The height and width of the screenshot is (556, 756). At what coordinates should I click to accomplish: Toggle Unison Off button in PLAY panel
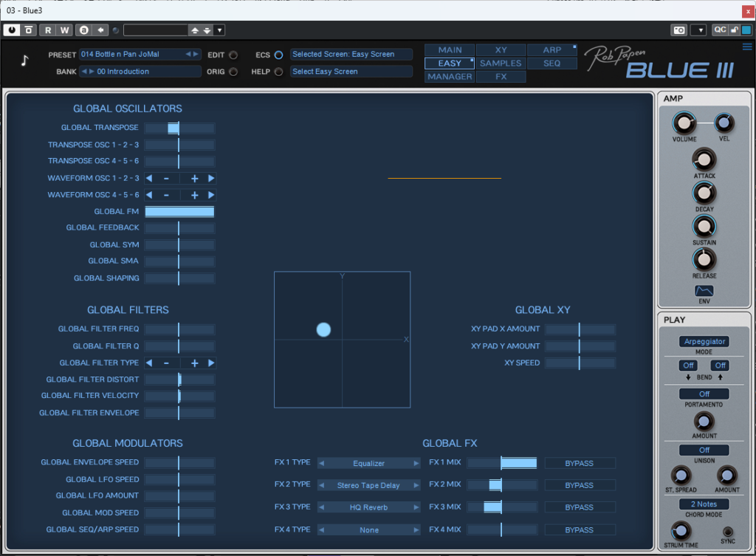(x=704, y=450)
